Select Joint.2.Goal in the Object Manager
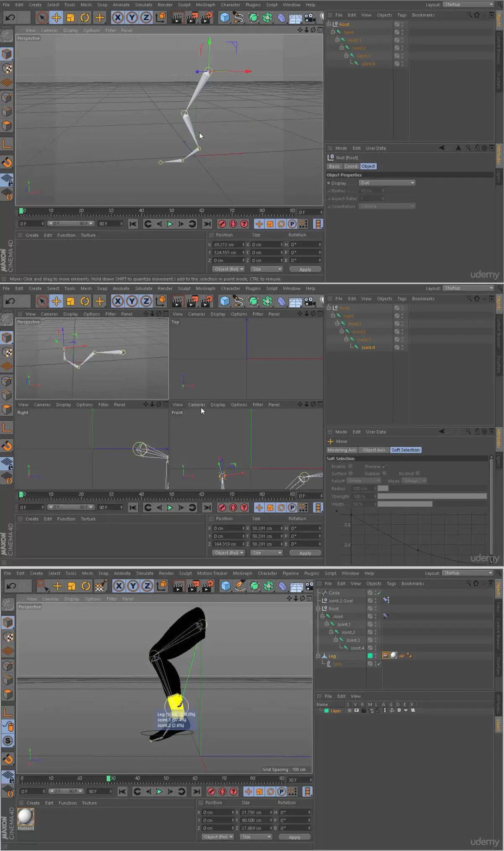 pos(340,601)
